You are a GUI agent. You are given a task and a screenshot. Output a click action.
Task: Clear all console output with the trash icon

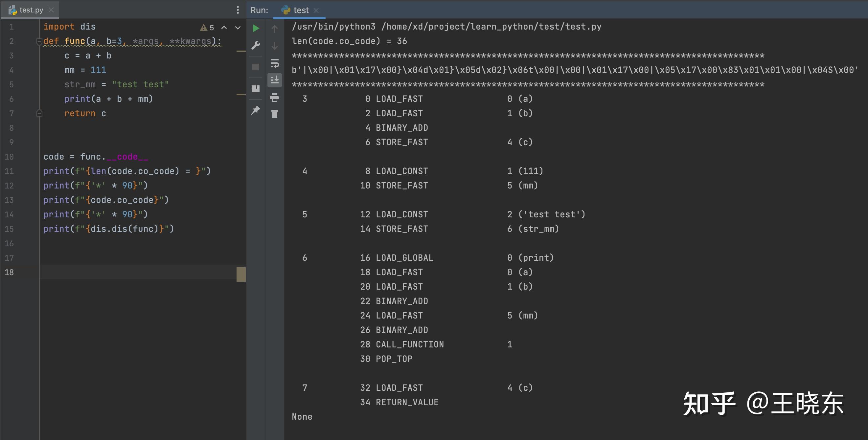(275, 114)
